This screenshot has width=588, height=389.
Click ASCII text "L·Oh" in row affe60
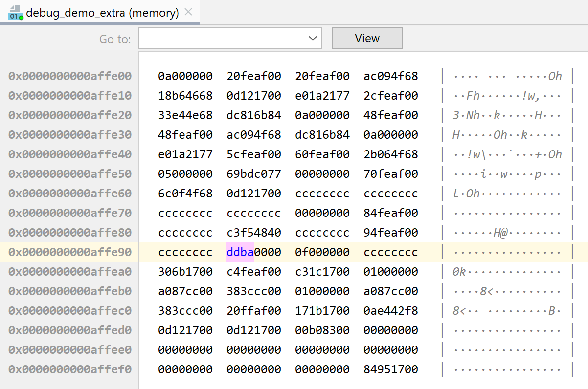tap(466, 194)
